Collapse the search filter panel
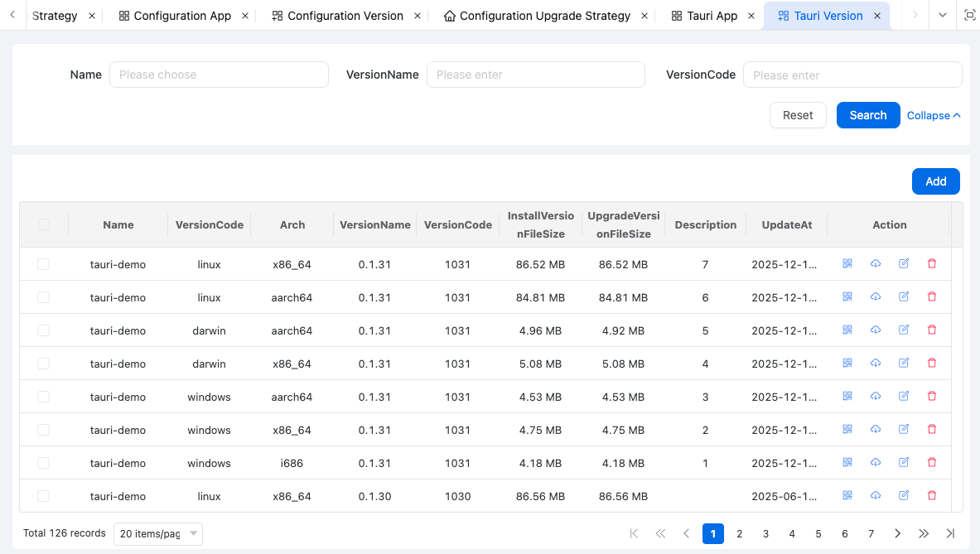The width and height of the screenshot is (980, 554). tap(934, 115)
